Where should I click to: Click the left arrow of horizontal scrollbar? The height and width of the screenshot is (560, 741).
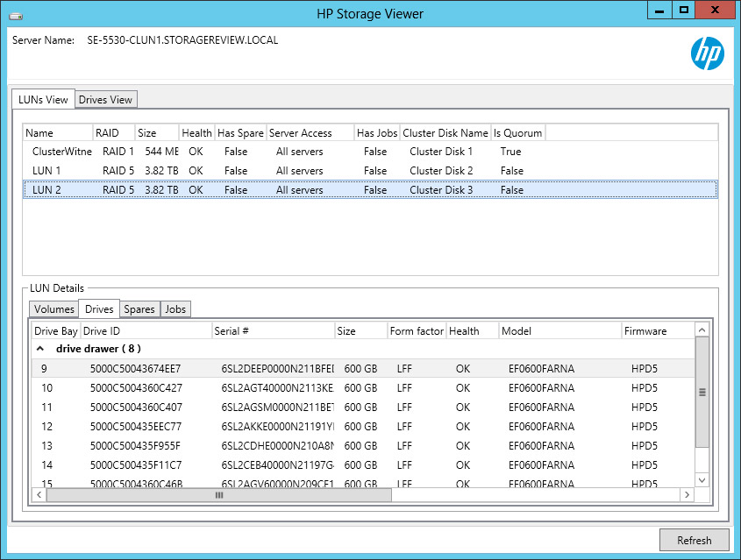coord(39,495)
